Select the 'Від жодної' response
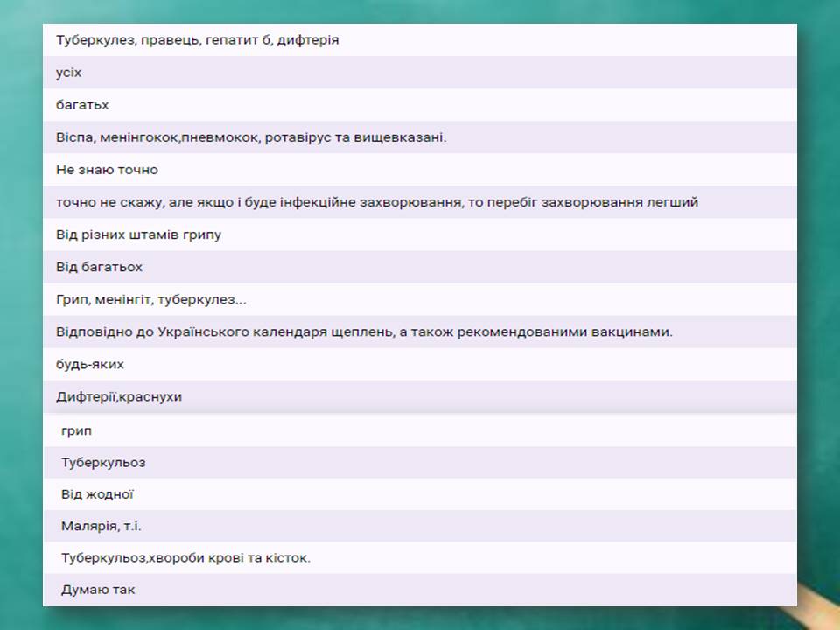The height and width of the screenshot is (630, 840). point(419,493)
